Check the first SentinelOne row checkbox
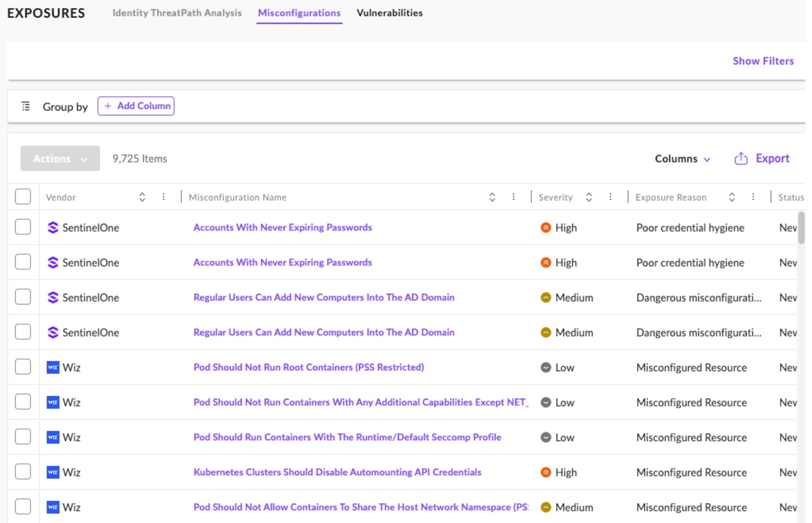The image size is (812, 523). pyautogui.click(x=23, y=227)
